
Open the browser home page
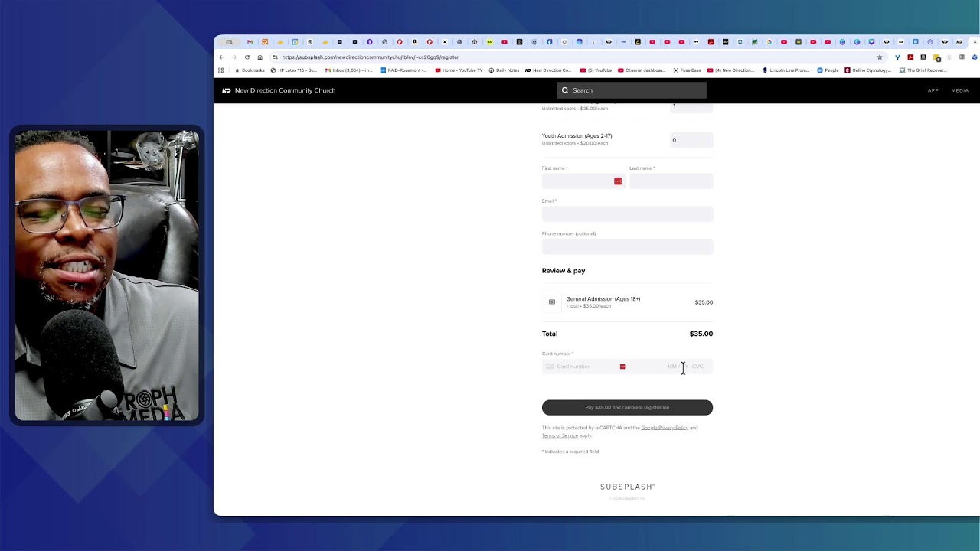pyautogui.click(x=260, y=57)
